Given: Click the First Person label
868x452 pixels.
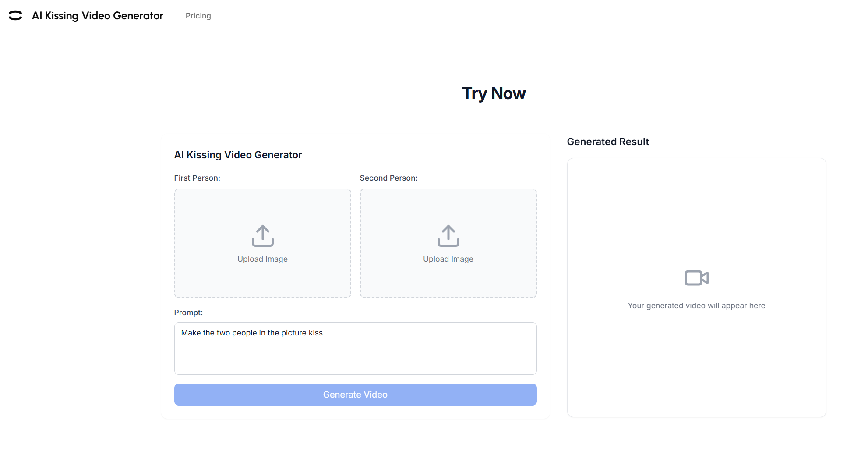Looking at the screenshot, I should coord(197,178).
